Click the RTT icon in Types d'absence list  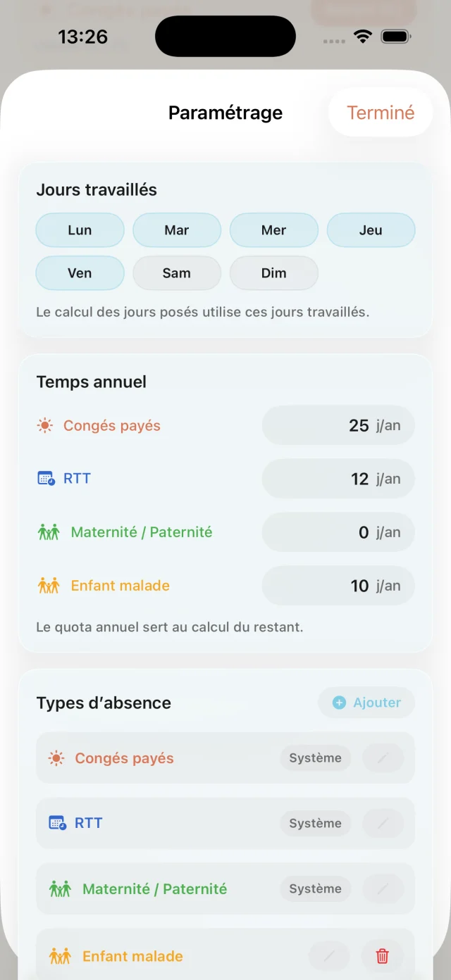(56, 823)
